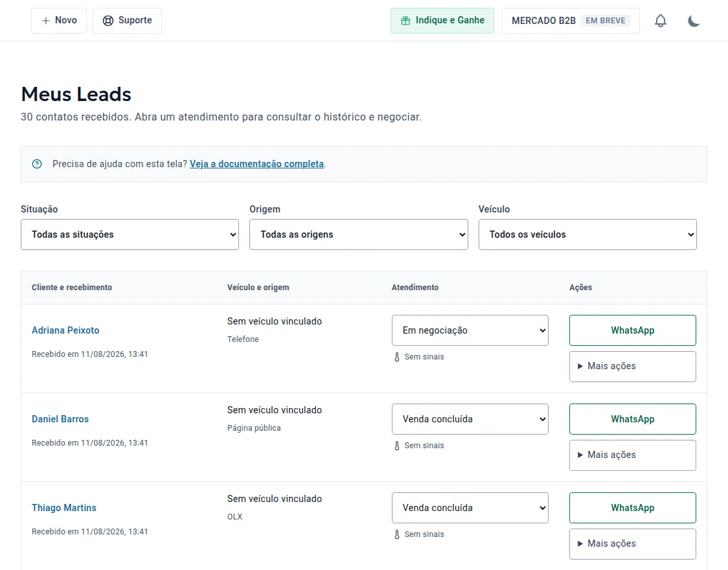Click Telefone origin in Adriana row
The width and height of the screenshot is (728, 570).
(x=243, y=339)
